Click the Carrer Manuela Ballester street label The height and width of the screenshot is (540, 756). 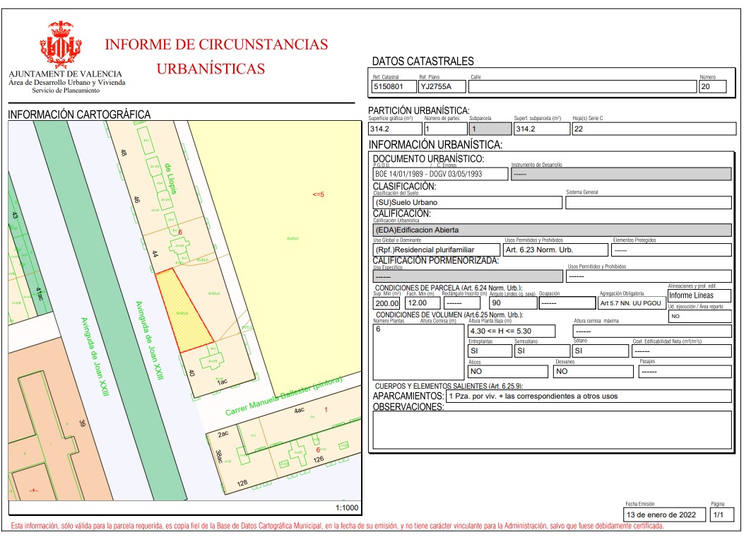tap(283, 396)
